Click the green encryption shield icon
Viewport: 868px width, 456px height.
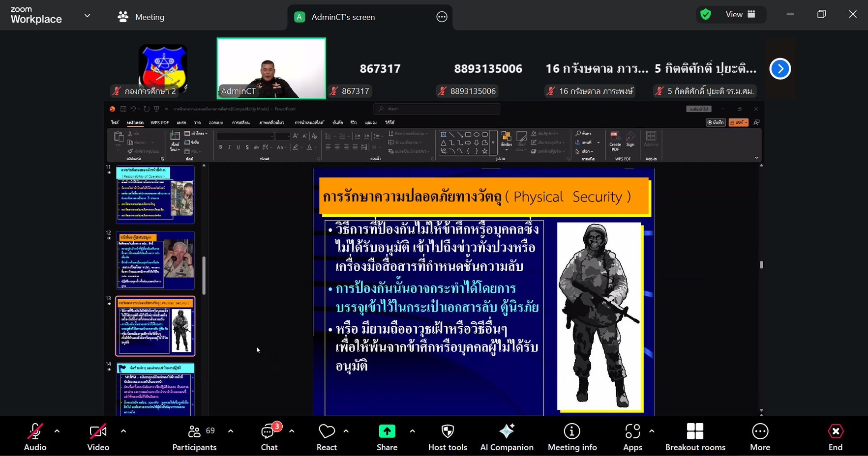[706, 15]
